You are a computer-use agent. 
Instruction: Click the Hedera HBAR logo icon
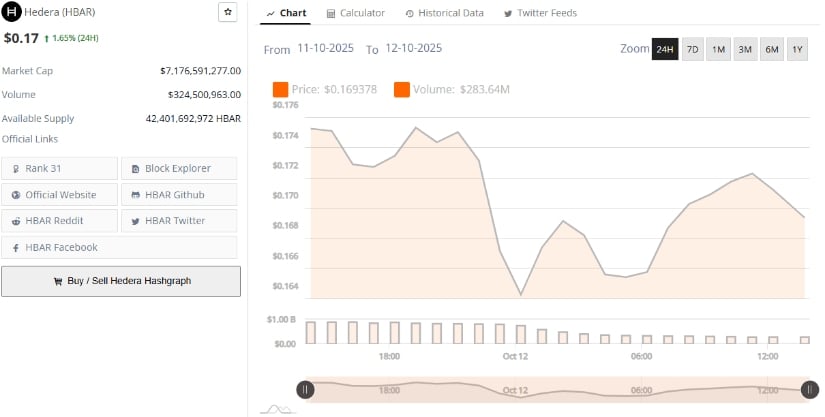click(x=12, y=13)
